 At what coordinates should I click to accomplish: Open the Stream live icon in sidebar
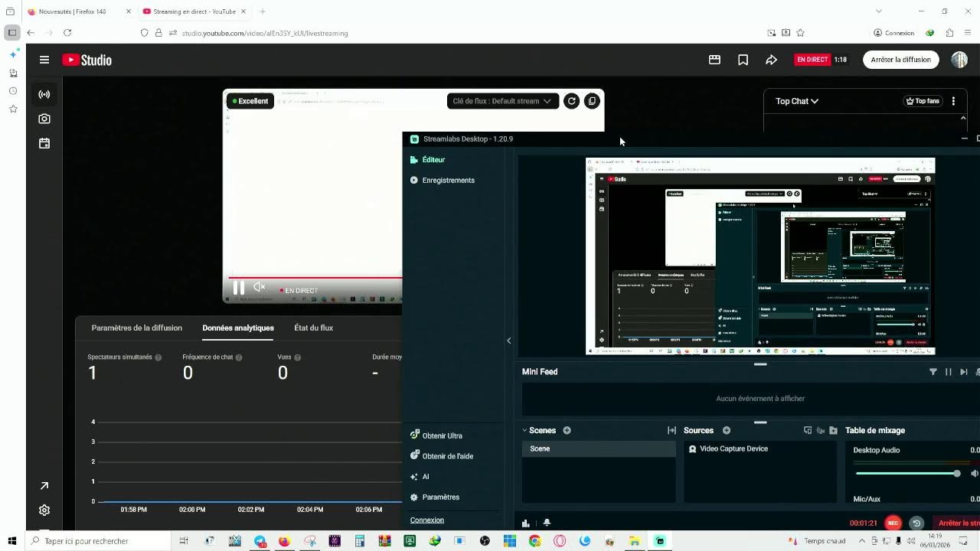[x=44, y=95]
